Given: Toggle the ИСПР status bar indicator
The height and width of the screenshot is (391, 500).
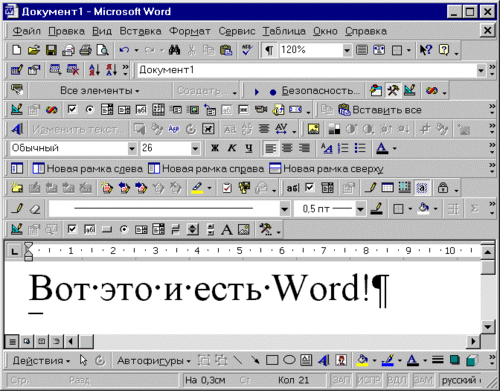Looking at the screenshot, I should 369,380.
